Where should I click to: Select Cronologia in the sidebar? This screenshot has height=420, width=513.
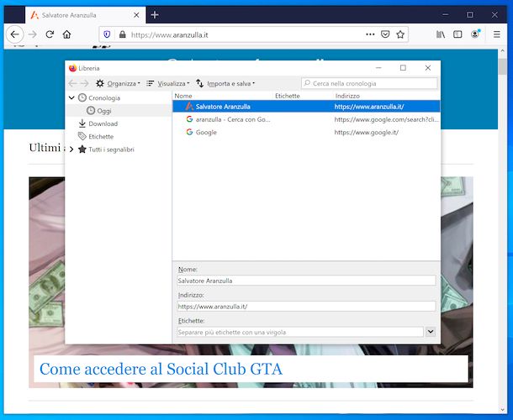pos(104,97)
